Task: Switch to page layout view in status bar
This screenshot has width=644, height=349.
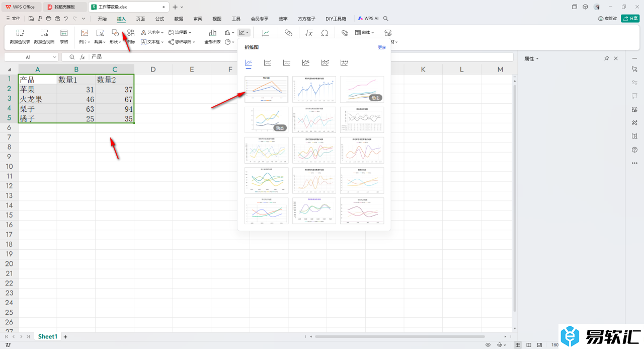Action: coord(529,345)
